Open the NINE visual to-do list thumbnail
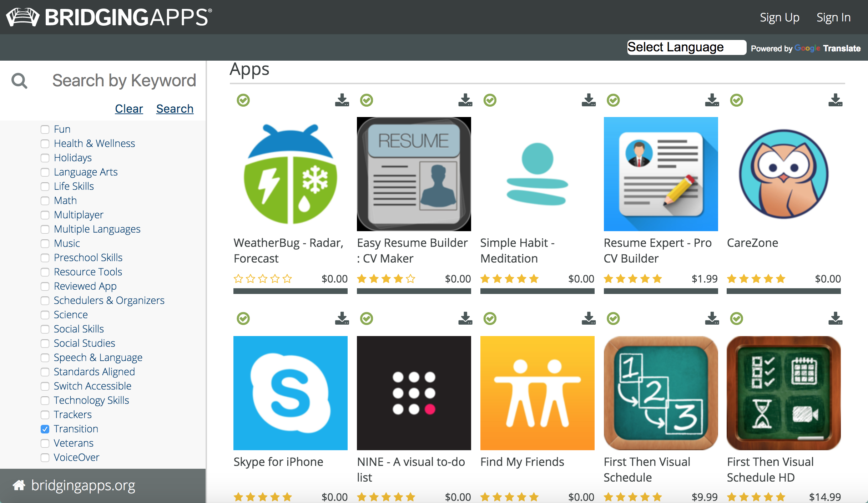Image resolution: width=868 pixels, height=503 pixels. pos(414,393)
